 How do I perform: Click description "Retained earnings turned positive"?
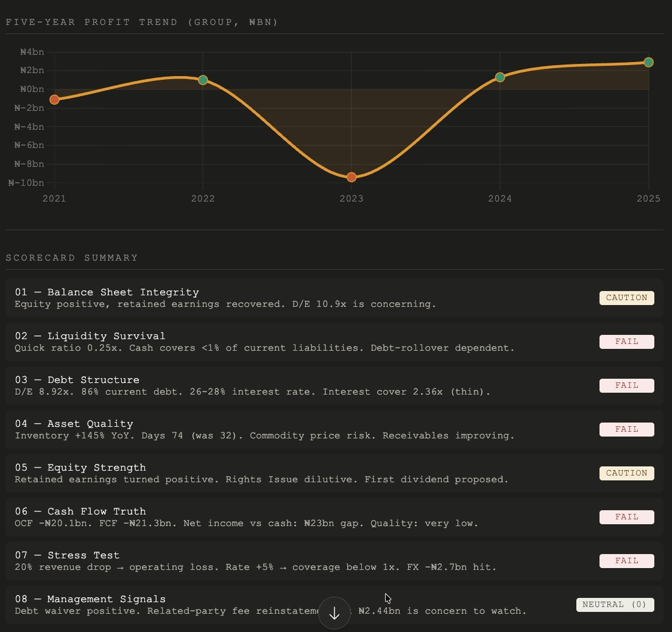(x=116, y=480)
